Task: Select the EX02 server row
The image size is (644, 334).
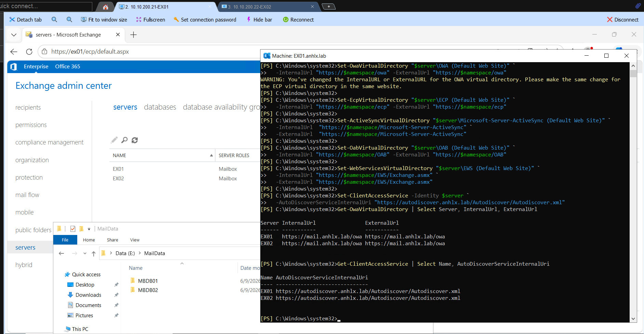Action: pos(185,179)
